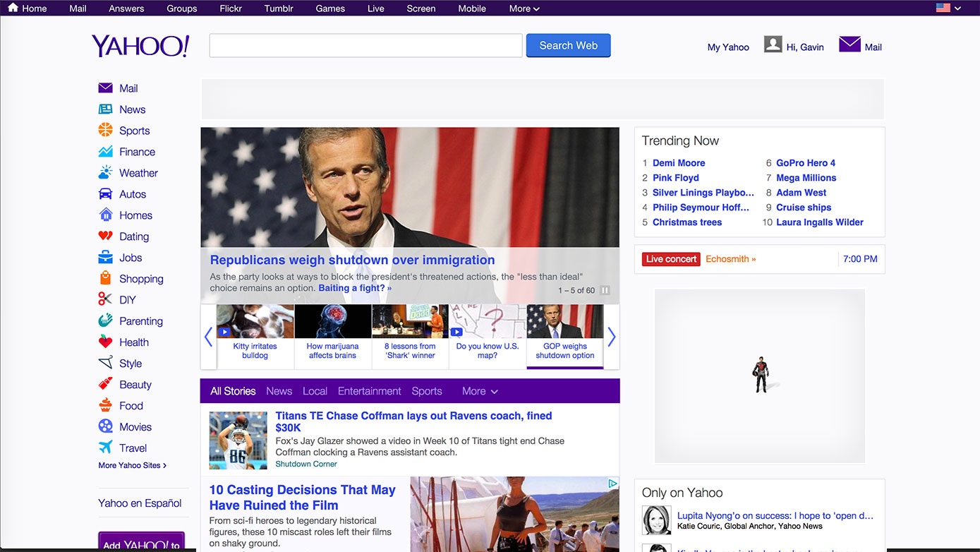Open 10 Casting Decisions That May Have Ruined the Film
Screen dimensions: 980x552
point(302,498)
